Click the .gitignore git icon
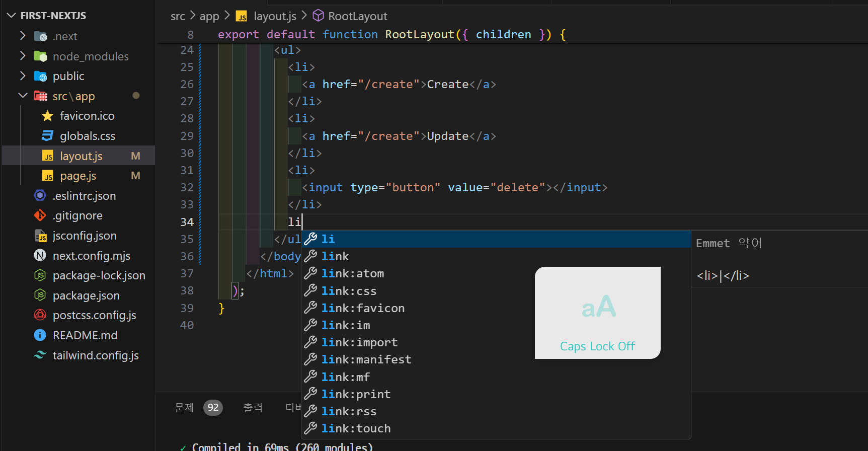Viewport: 868px width, 451px height. pos(40,215)
